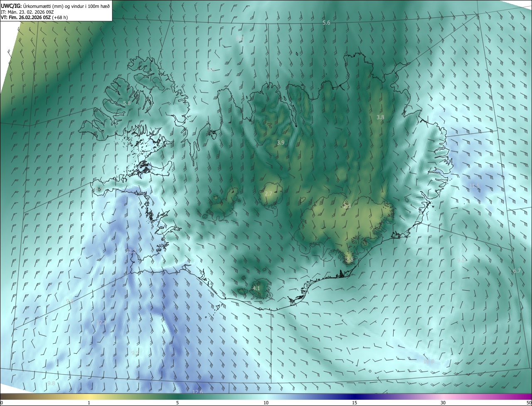Click the 4.1 value on the map

[256, 288]
